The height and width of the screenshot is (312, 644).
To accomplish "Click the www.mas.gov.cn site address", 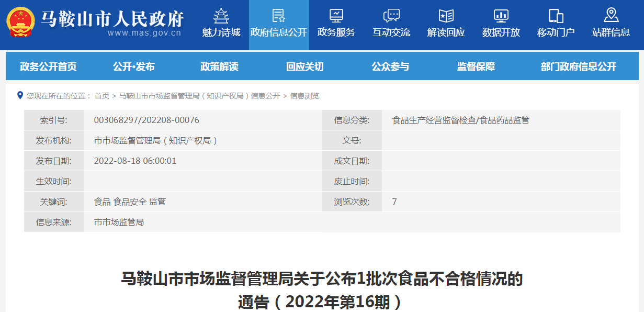I will click(x=144, y=33).
